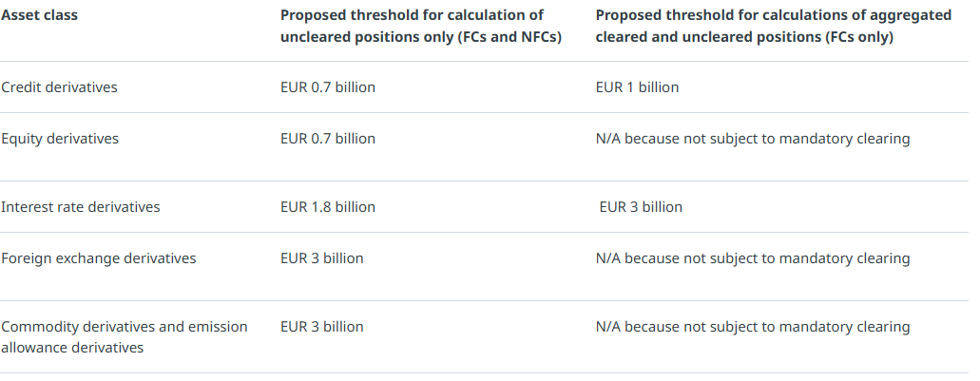Click the Commodity derivatives 'N/A' clearing cell

click(753, 327)
